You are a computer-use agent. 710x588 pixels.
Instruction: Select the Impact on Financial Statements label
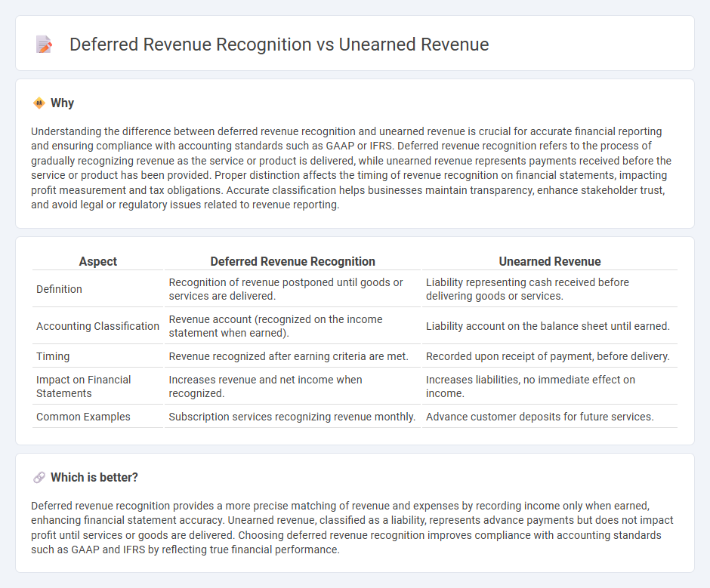(x=83, y=386)
